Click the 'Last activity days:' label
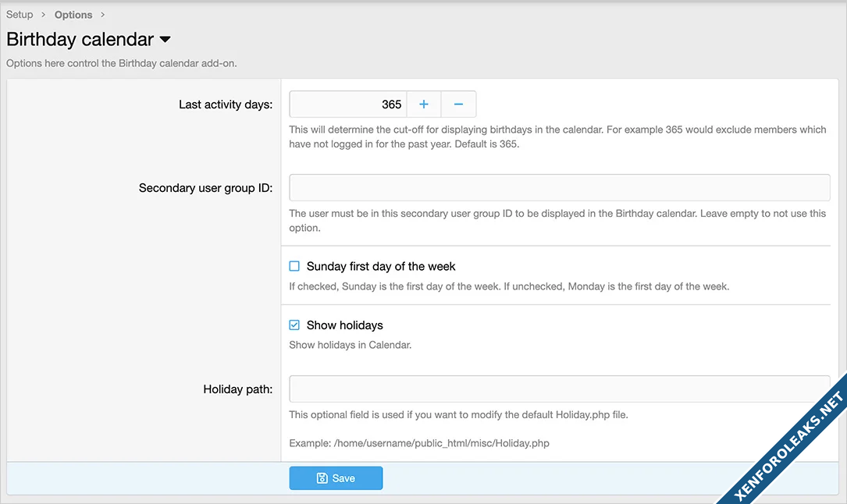Image resolution: width=847 pixels, height=504 pixels. click(225, 105)
